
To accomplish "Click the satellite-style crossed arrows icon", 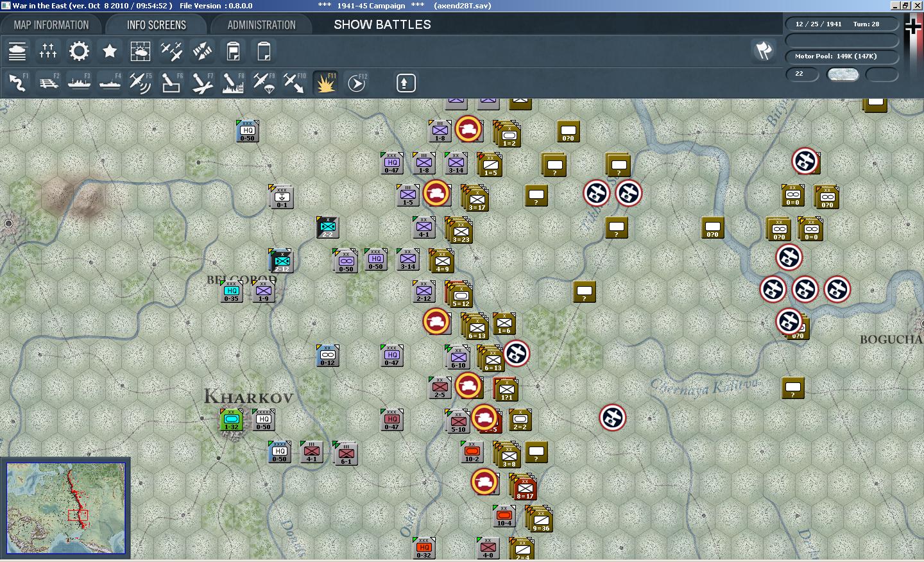I will pyautogui.click(x=202, y=51).
